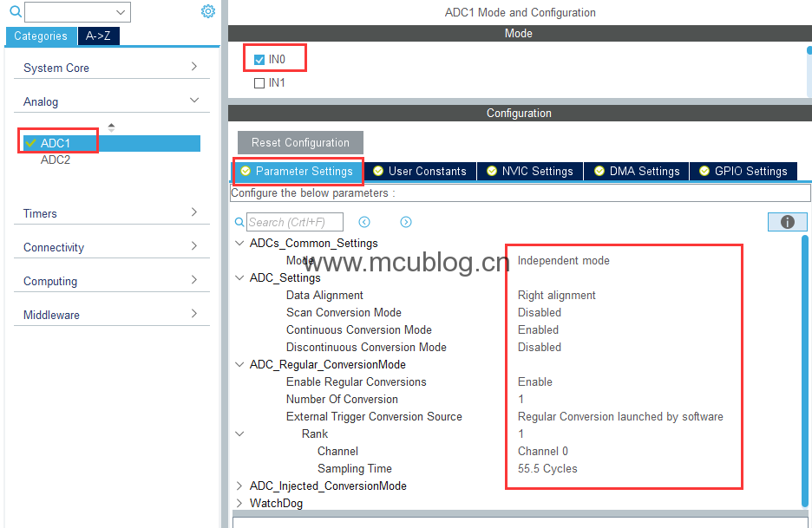Click the Number Of Conversion value 1
The width and height of the screenshot is (812, 528).
[x=521, y=399]
